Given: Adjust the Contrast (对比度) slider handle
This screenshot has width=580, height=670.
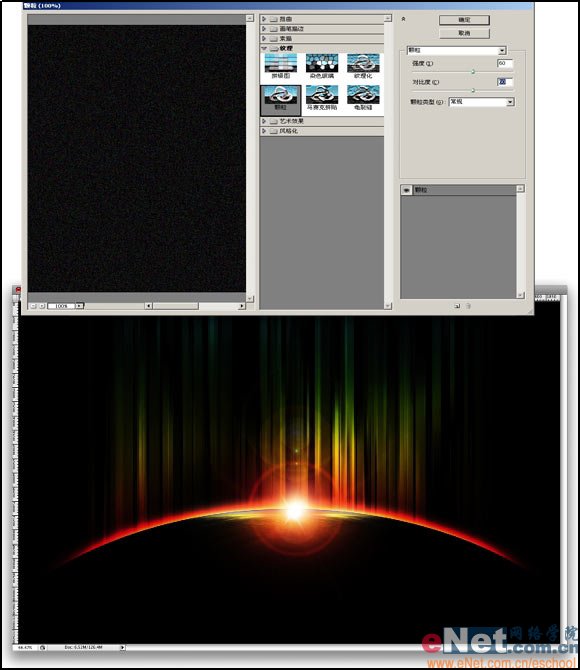Looking at the screenshot, I should point(473,90).
